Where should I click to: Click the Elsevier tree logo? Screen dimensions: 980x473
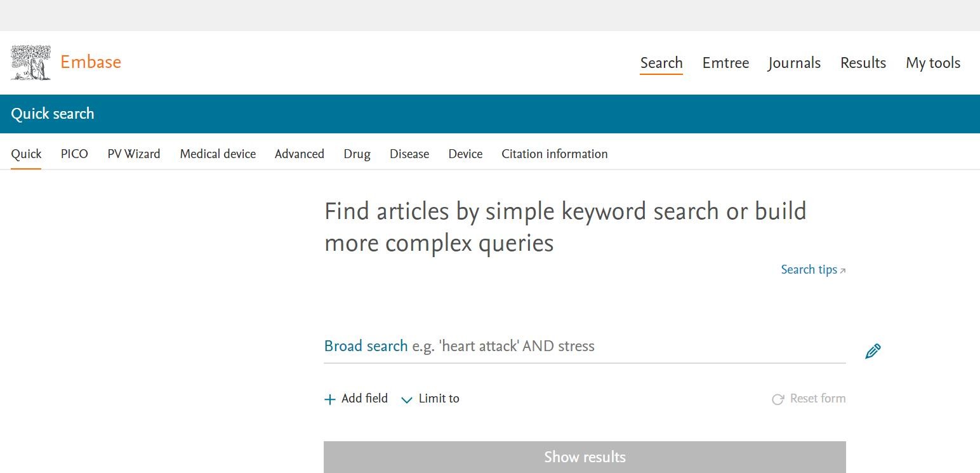(30, 63)
